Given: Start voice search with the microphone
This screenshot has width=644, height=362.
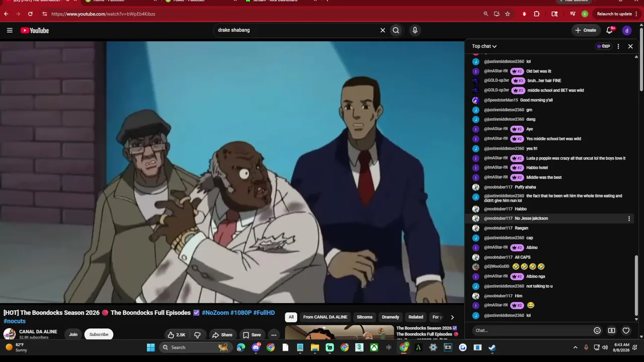Looking at the screenshot, I should [x=415, y=30].
